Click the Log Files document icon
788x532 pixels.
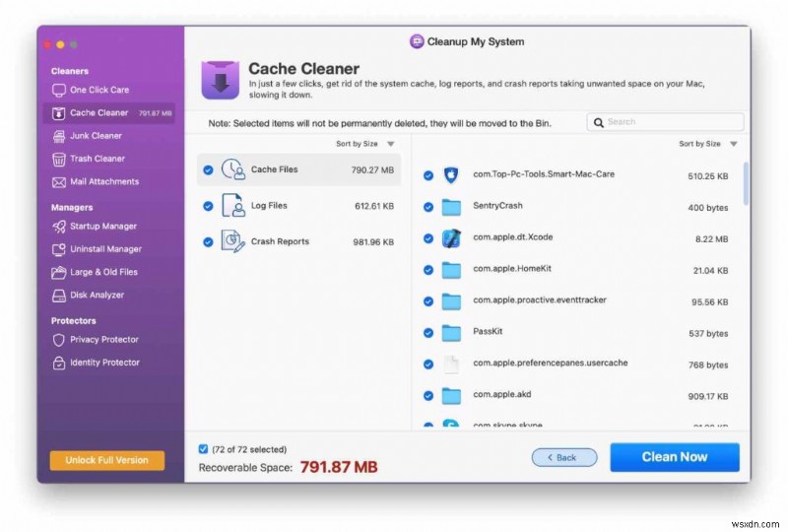click(x=233, y=206)
